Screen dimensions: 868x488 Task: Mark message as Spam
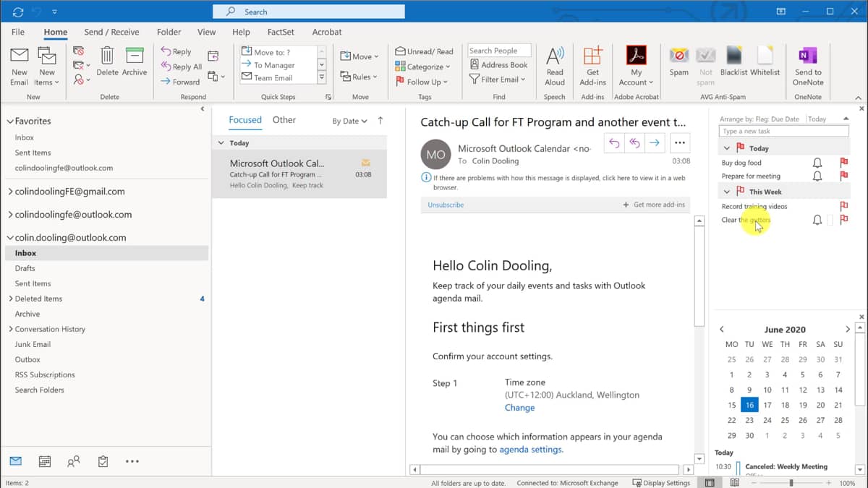pos(679,61)
